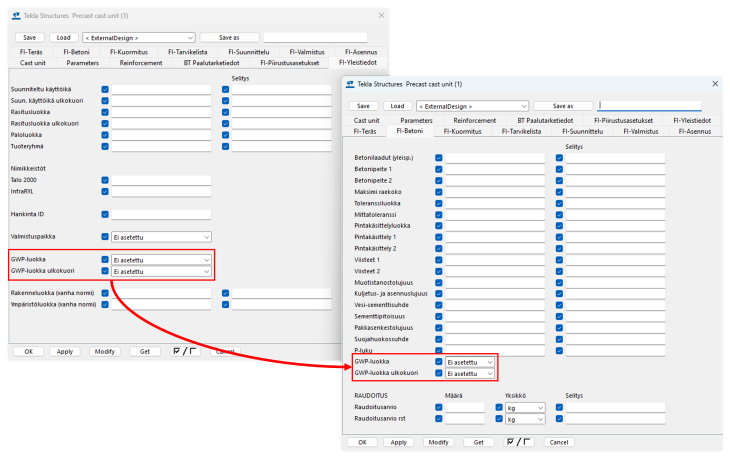The height and width of the screenshot is (458, 730).
Task: Toggle the InfraRYL checkbox
Action: pos(105,192)
